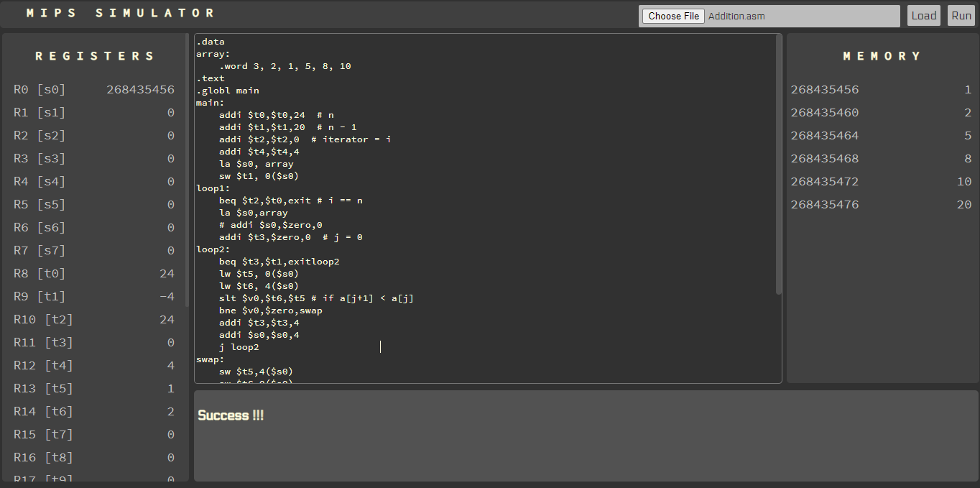
Task: Click the Run button
Action: tap(961, 15)
